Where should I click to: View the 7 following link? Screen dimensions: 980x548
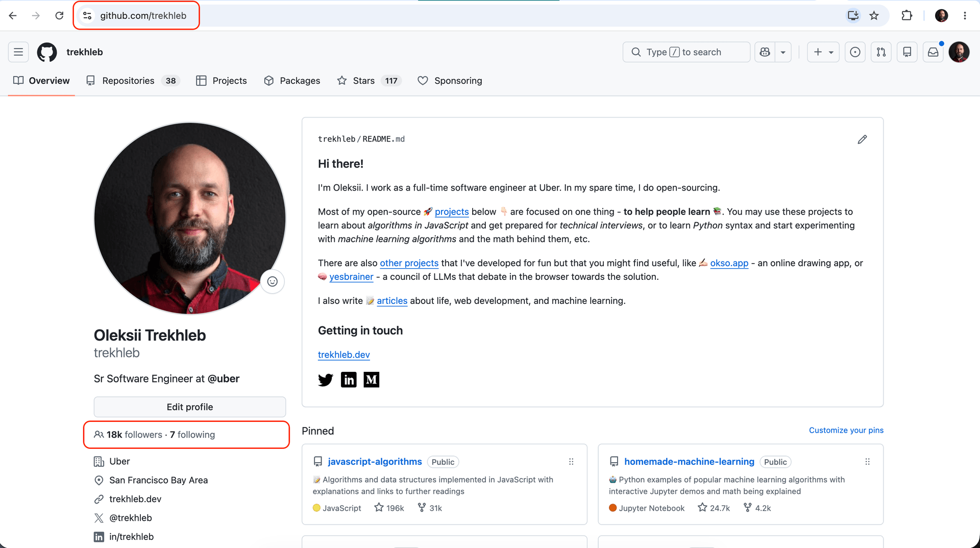(x=192, y=435)
